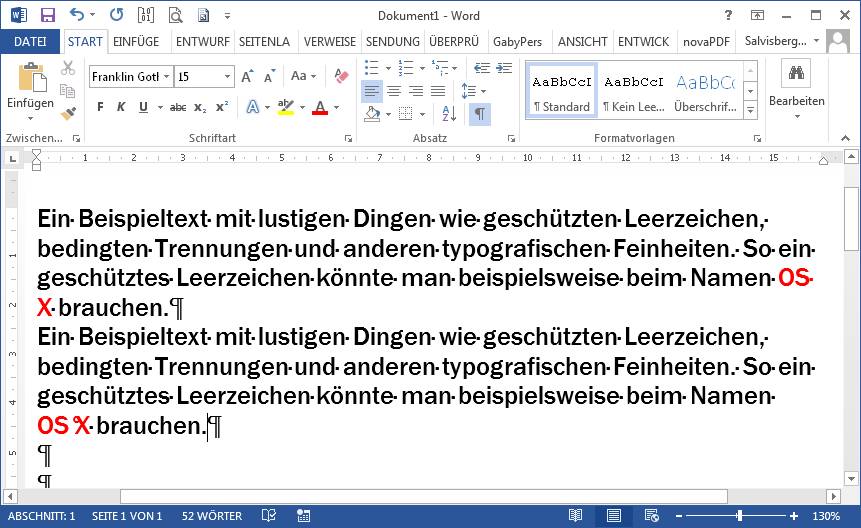Click SEITE 1 VON 1 in status bar
This screenshot has width=861, height=528.
(127, 516)
